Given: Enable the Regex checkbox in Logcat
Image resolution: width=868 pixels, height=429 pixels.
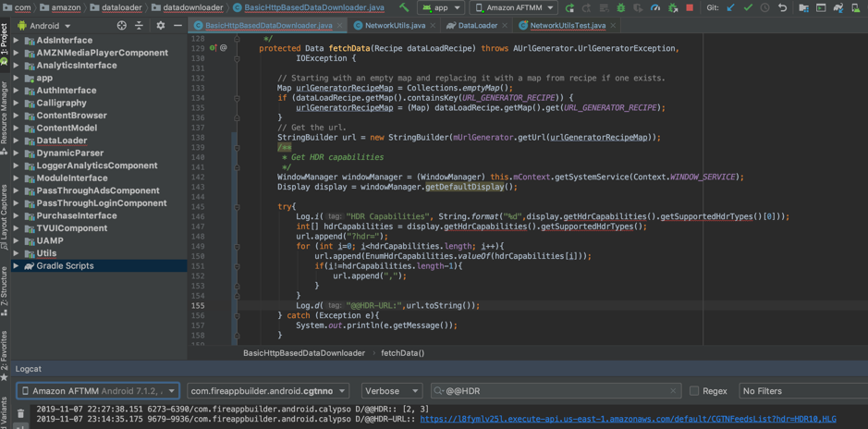Looking at the screenshot, I should (694, 391).
